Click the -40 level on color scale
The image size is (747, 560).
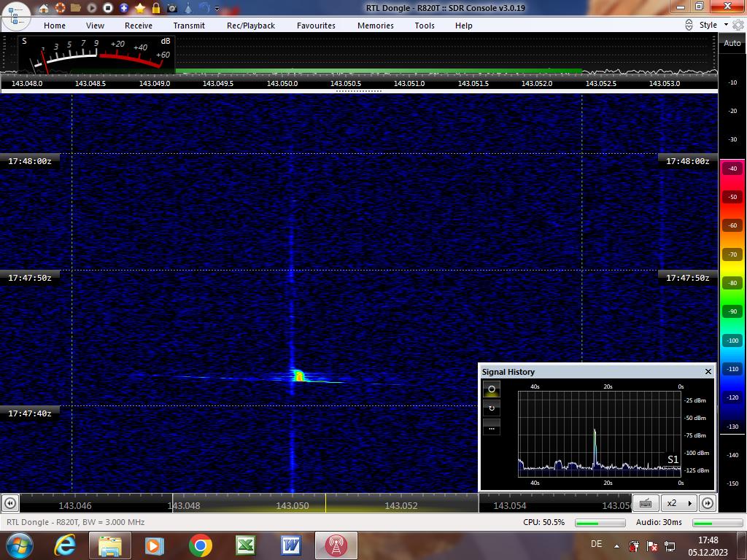pyautogui.click(x=732, y=168)
